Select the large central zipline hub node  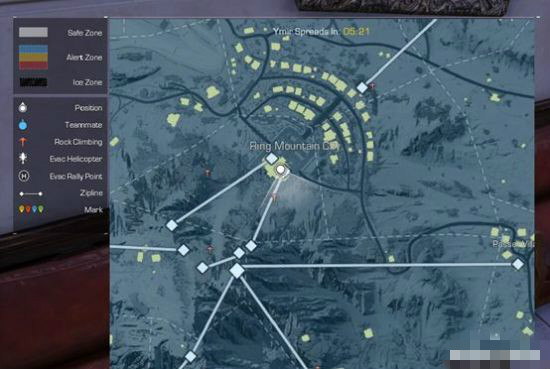click(237, 271)
